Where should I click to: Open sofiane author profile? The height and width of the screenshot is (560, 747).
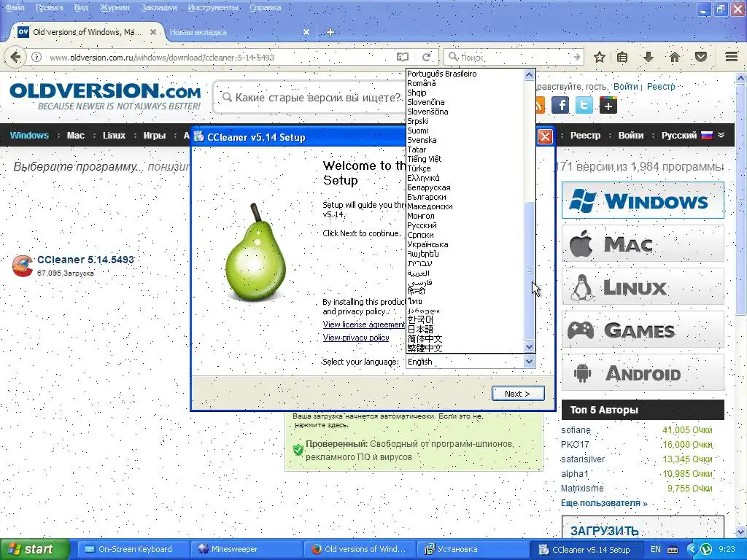[576, 430]
